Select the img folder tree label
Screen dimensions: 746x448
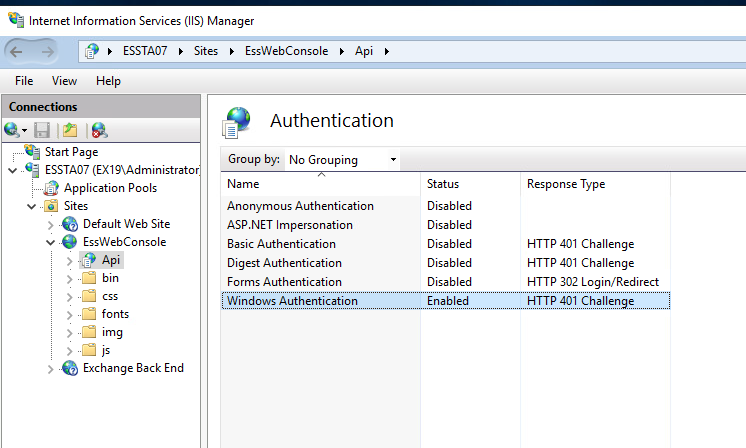tap(112, 332)
